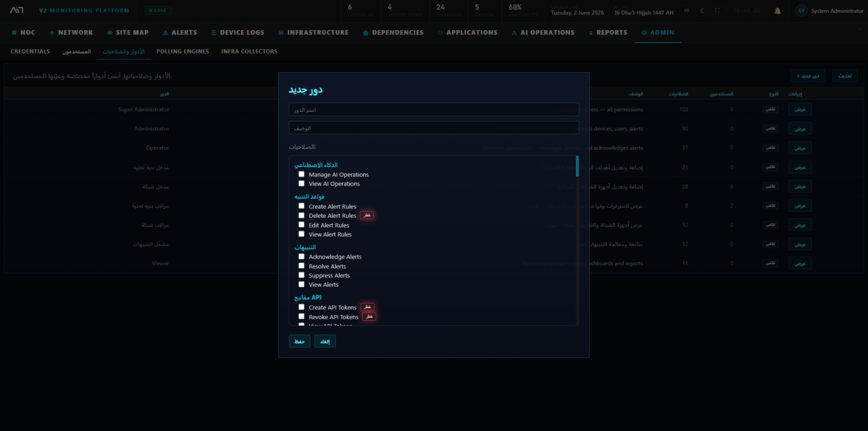The width and height of the screenshot is (868, 431).
Task: Click the permissions list scrollbar
Action: (577, 167)
